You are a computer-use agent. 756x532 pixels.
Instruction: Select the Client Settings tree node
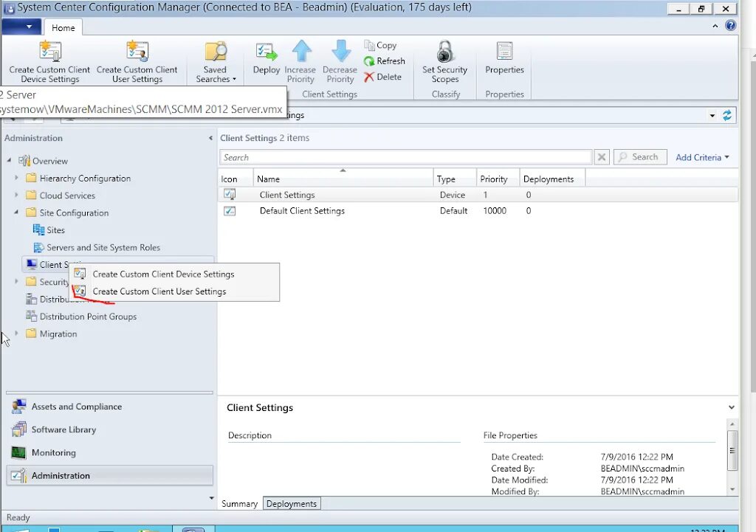coord(47,265)
